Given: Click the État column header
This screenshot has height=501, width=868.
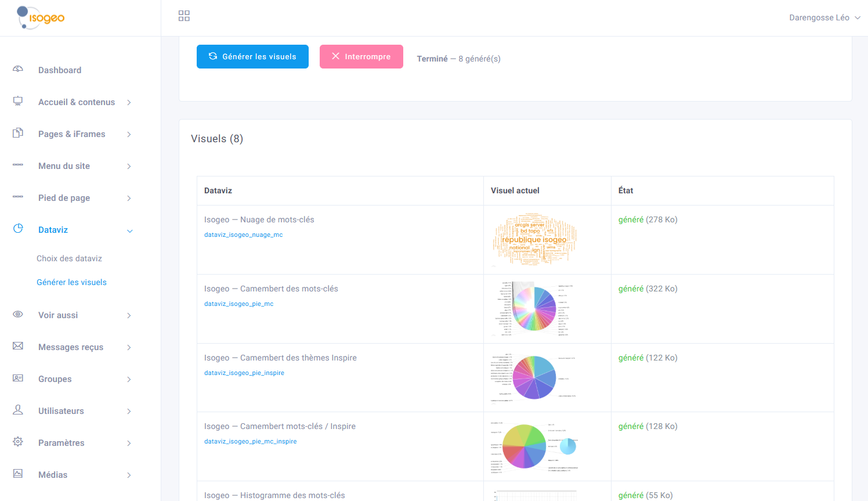Looking at the screenshot, I should [625, 190].
